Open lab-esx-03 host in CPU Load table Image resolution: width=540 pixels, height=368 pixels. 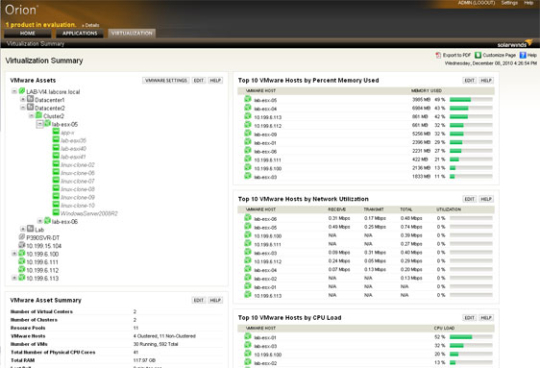[x=265, y=346]
